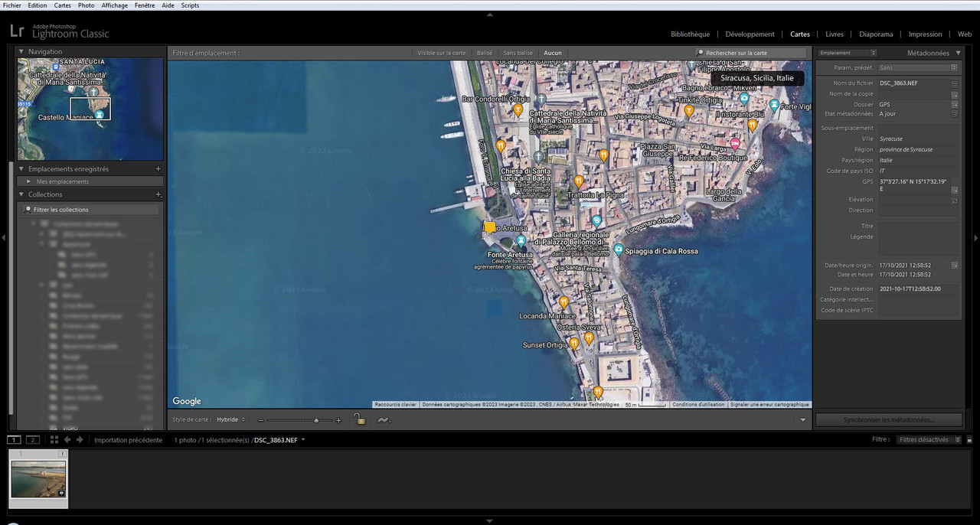Go forward with filmstrip arrow
This screenshot has height=525, width=980.
[80, 440]
